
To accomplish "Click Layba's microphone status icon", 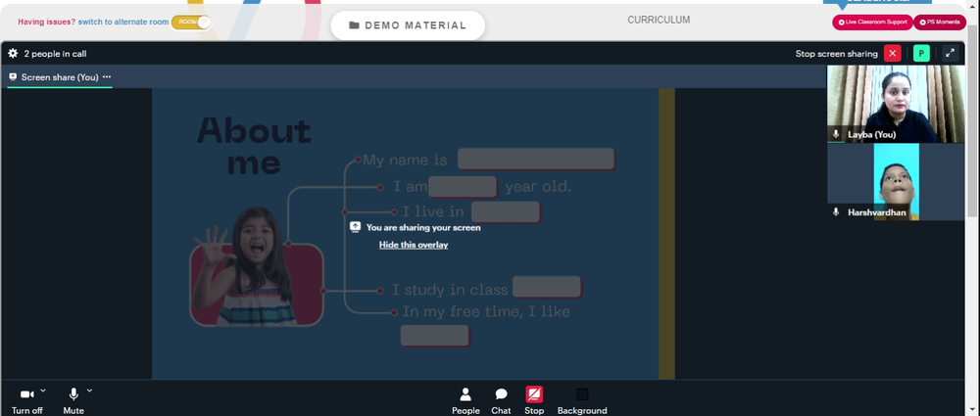I will [x=836, y=134].
